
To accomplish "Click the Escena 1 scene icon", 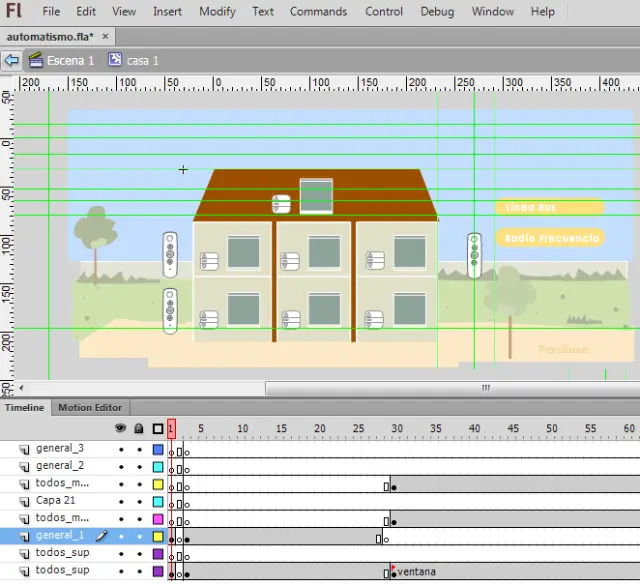I will 35,60.
